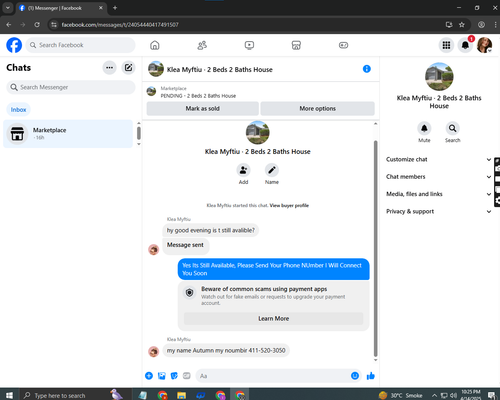Open View buyer profile link

pos(289,205)
